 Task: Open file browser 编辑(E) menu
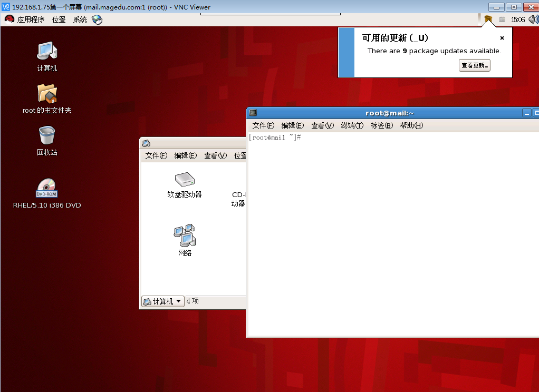coord(186,155)
